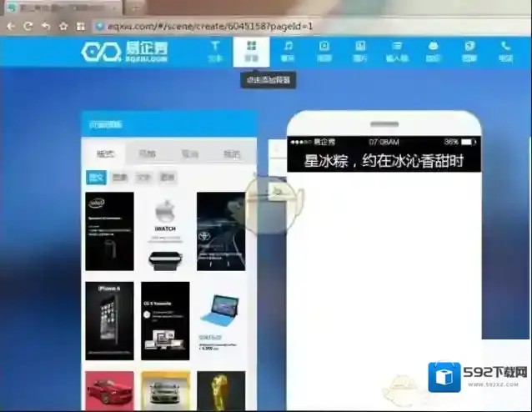Open the last tab in the template panel tab row
Viewport: 532px width, 412px height.
(231, 154)
